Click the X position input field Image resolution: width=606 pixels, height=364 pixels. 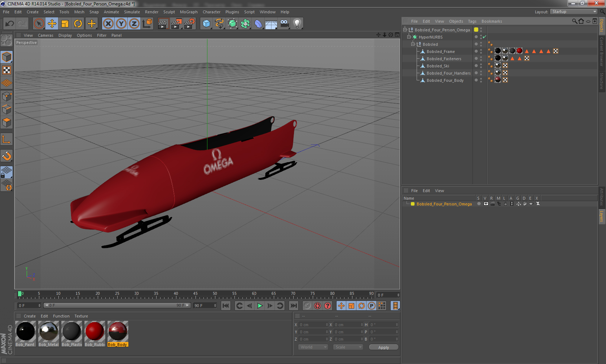(x=313, y=325)
